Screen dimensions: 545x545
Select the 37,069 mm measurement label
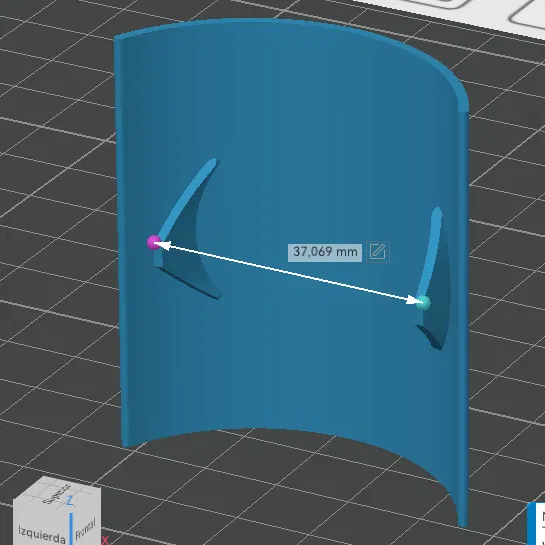(x=325, y=252)
